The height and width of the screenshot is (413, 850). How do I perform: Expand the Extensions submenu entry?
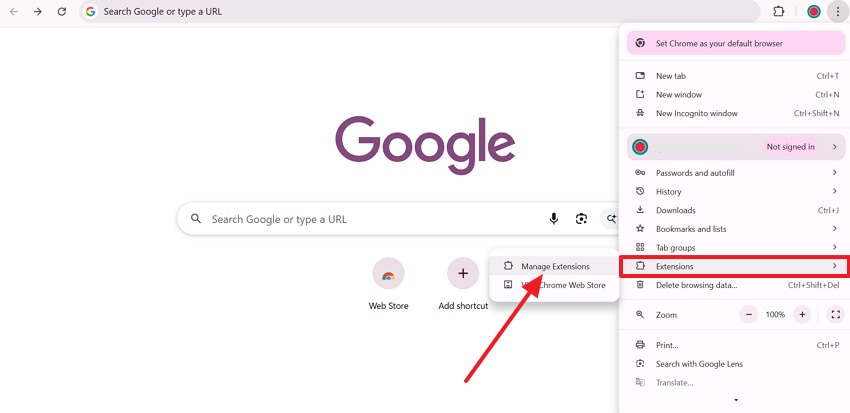[x=736, y=266]
